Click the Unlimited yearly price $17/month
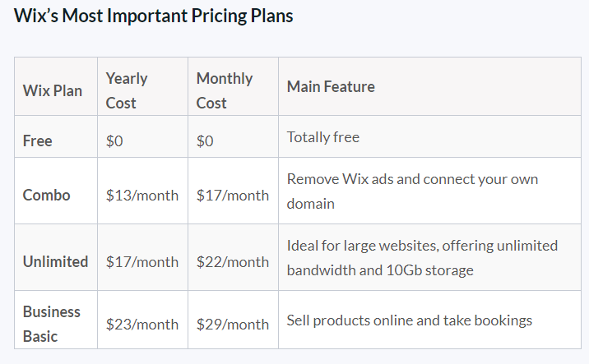The width and height of the screenshot is (589, 364). point(142,261)
